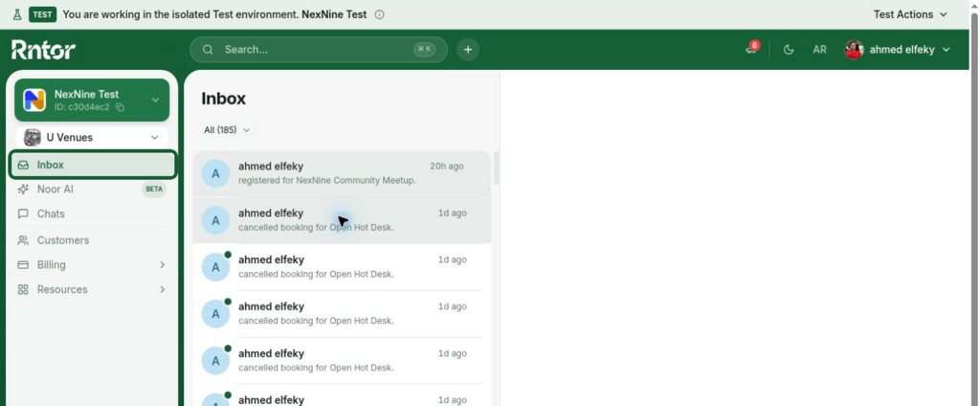Focus the Search field
The image size is (980, 406).
[319, 50]
